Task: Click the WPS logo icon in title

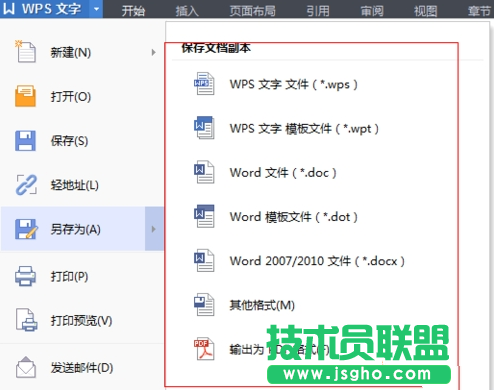Action: (x=9, y=8)
